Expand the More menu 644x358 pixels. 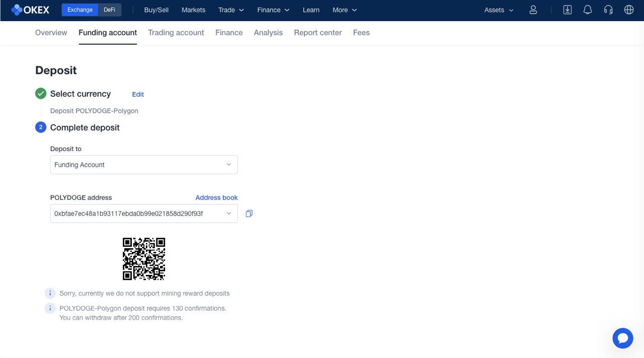coord(345,10)
